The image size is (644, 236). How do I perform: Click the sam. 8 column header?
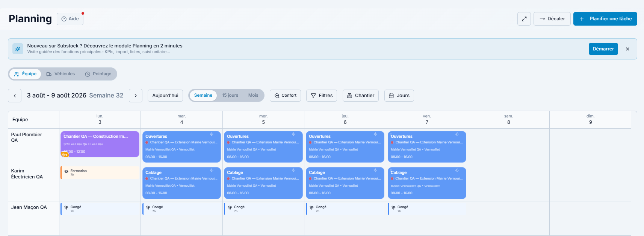tap(509, 119)
